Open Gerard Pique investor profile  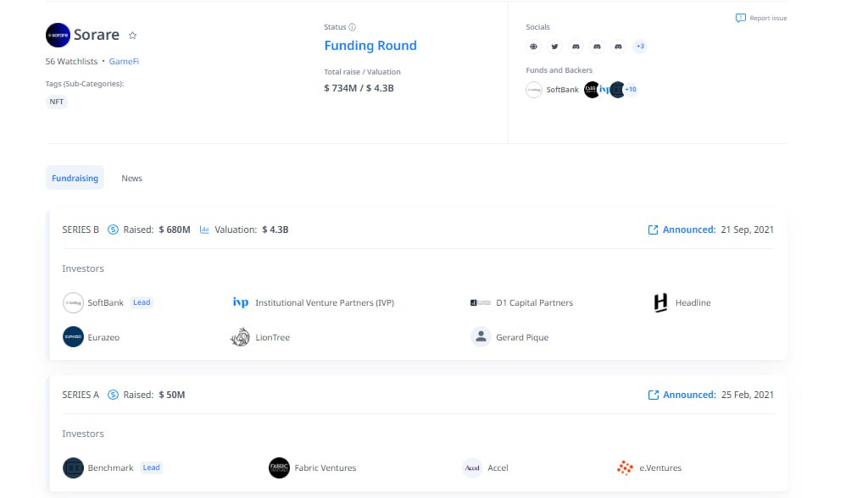522,338
